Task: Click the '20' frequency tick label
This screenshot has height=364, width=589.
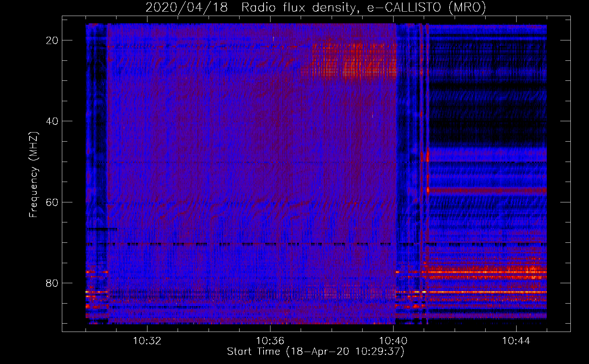Action: (52, 40)
